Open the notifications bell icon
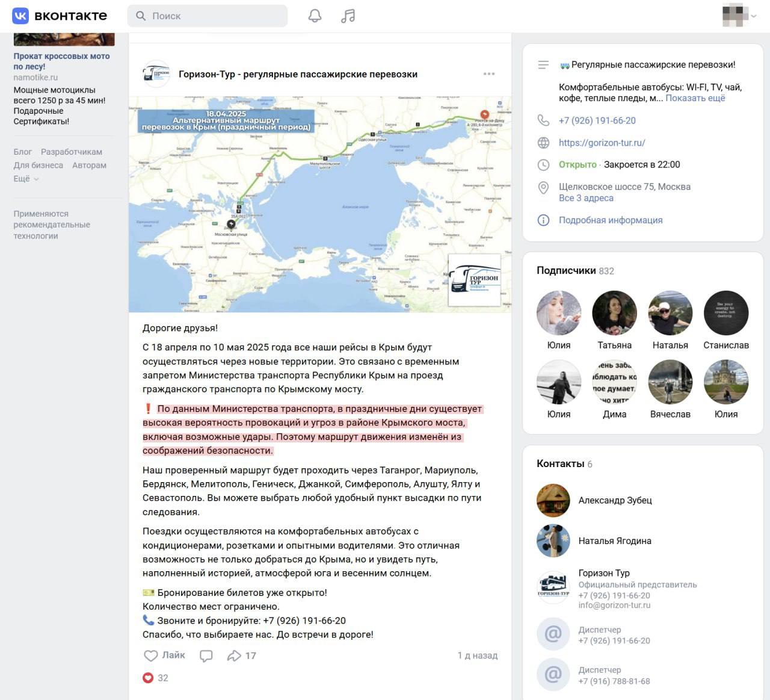 [315, 16]
